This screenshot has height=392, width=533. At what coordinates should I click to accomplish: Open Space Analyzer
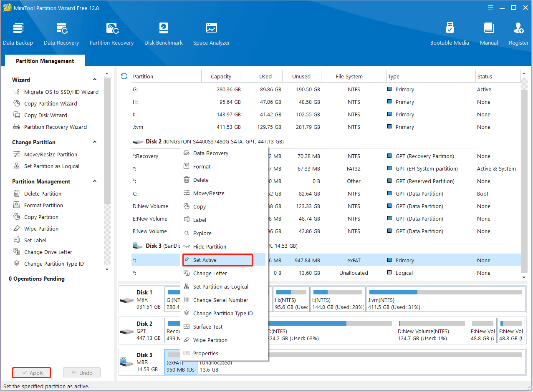pos(212,34)
